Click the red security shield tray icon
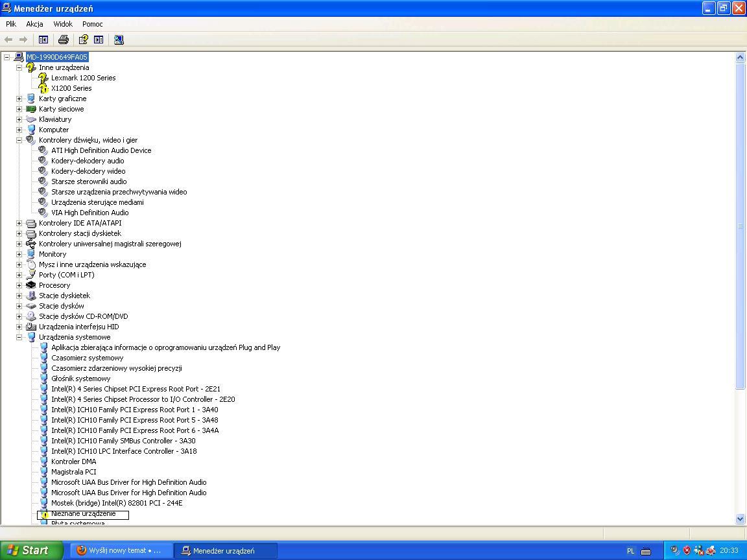Screen dimensions: 747x560 point(687,551)
